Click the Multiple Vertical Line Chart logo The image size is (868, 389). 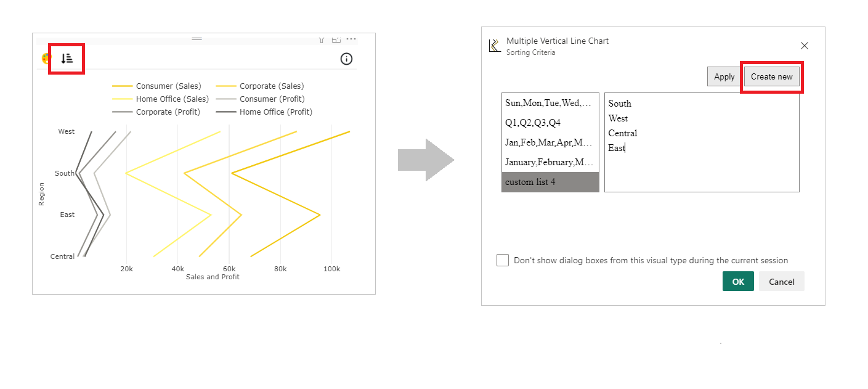(495, 46)
